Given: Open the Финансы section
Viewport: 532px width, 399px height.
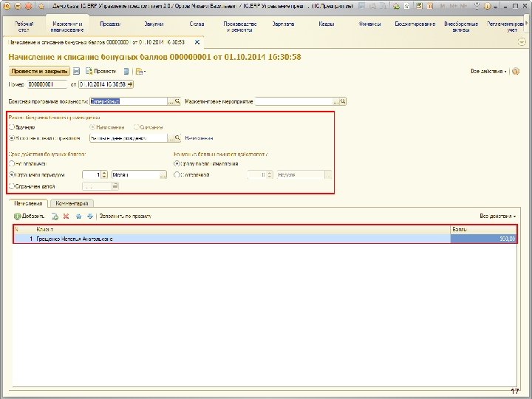Looking at the screenshot, I should click(369, 24).
